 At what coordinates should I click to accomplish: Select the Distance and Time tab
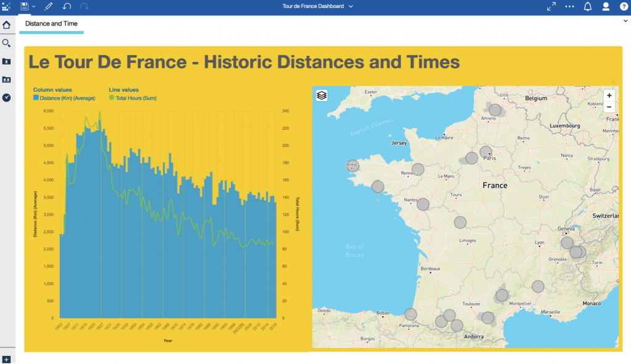coord(51,24)
